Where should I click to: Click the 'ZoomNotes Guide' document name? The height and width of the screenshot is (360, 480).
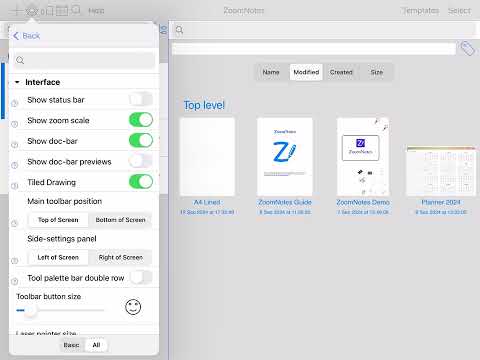[285, 202]
